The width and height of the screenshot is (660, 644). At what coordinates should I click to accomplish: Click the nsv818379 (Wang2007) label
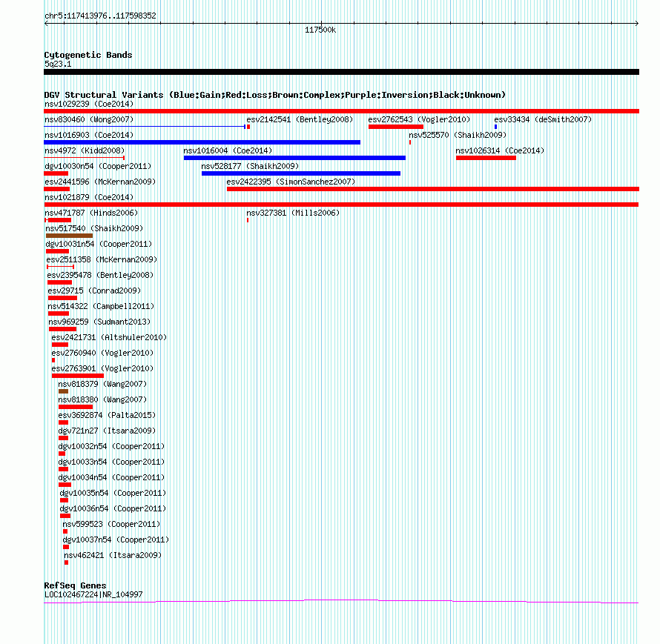[x=102, y=384]
